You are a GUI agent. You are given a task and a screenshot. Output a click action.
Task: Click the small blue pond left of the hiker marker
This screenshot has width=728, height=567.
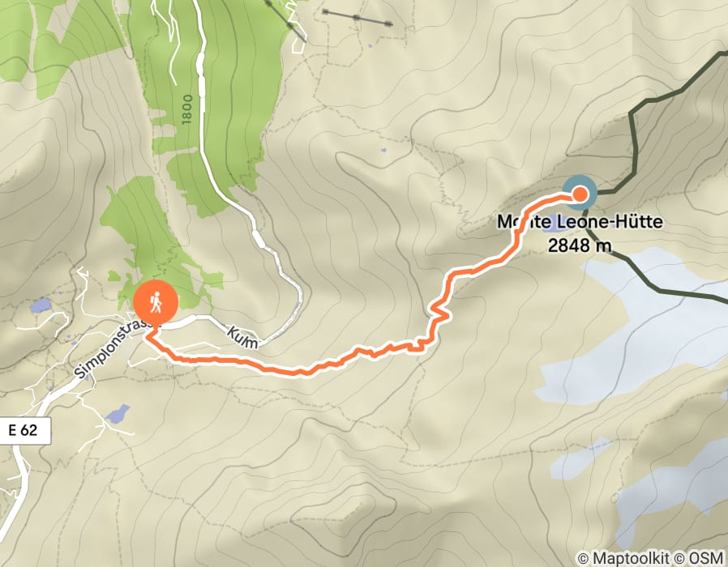(41, 305)
